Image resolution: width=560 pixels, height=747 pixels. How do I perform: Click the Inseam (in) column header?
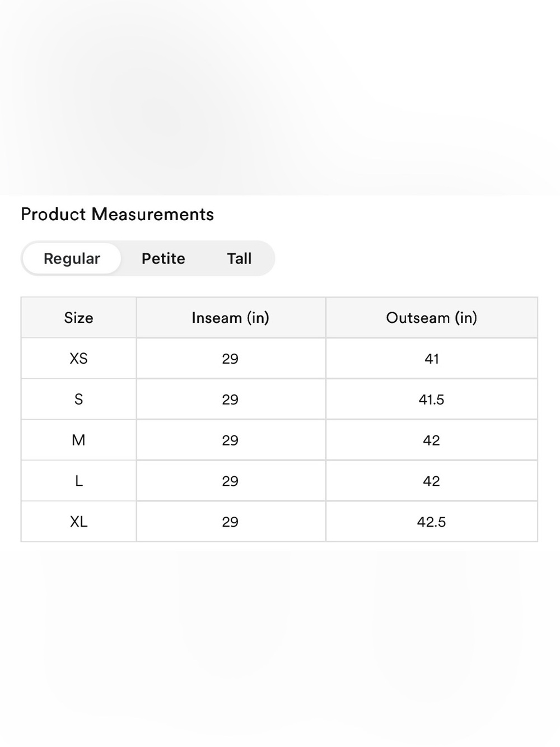(x=231, y=318)
